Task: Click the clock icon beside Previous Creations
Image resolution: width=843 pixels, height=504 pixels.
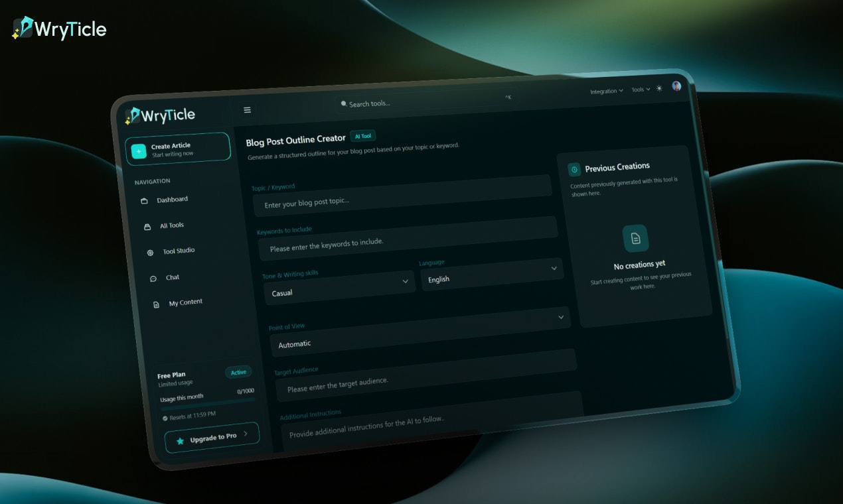Action: [574, 170]
